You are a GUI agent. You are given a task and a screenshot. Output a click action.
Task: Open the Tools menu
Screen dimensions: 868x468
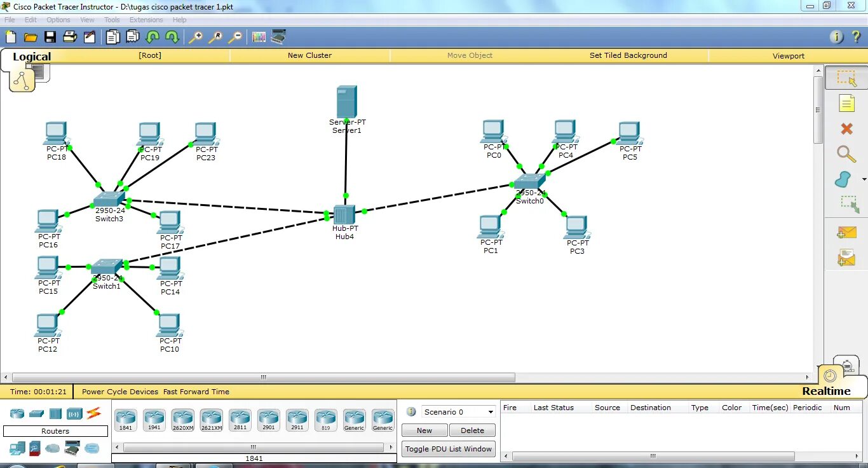(x=112, y=20)
